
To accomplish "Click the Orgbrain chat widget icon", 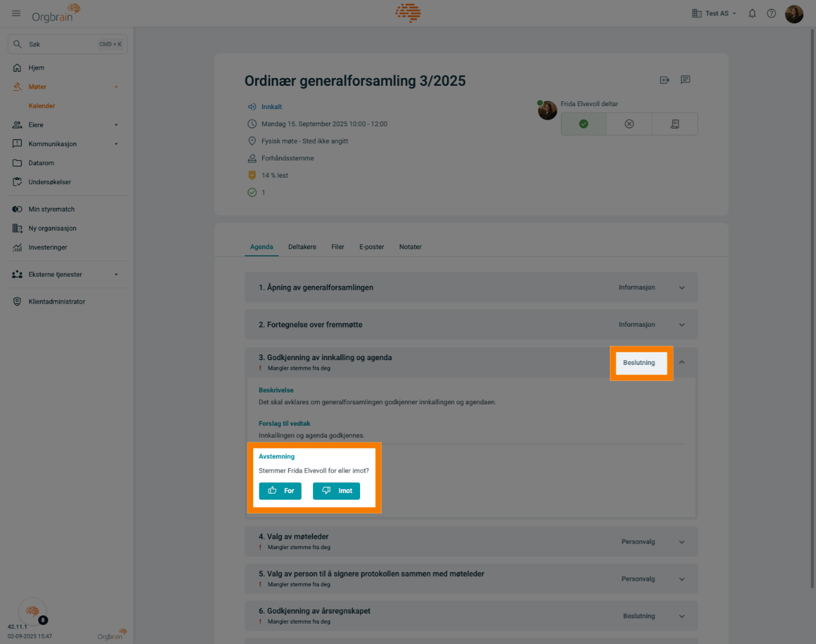I will tap(32, 611).
